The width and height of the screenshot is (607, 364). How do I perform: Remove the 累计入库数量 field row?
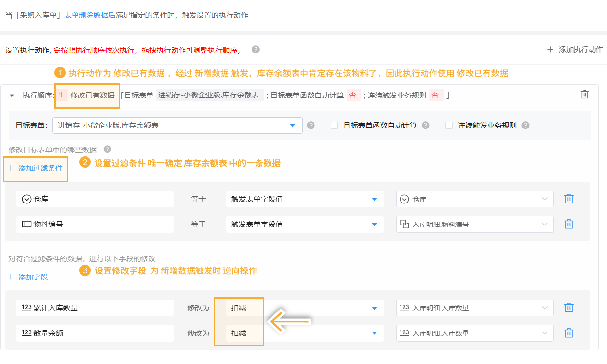569,308
